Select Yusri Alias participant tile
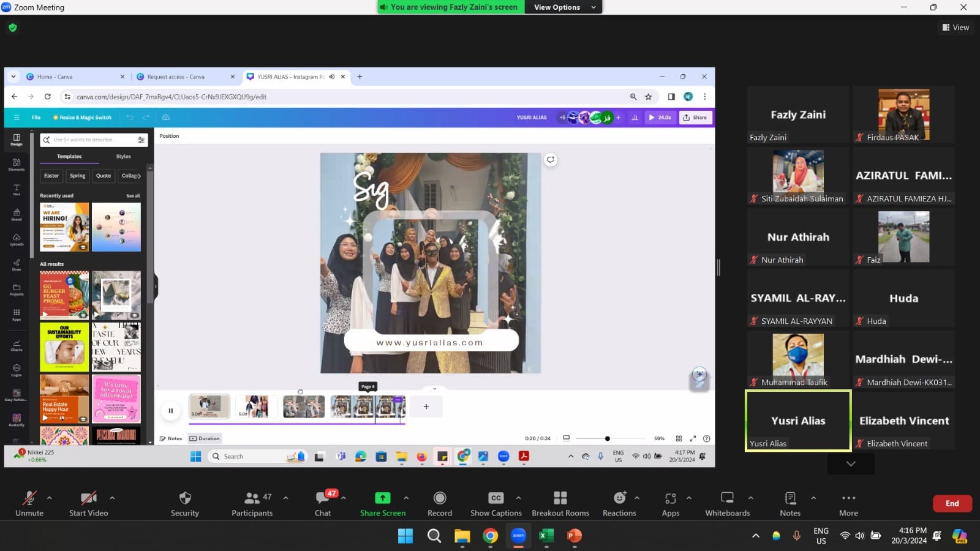 pyautogui.click(x=798, y=421)
